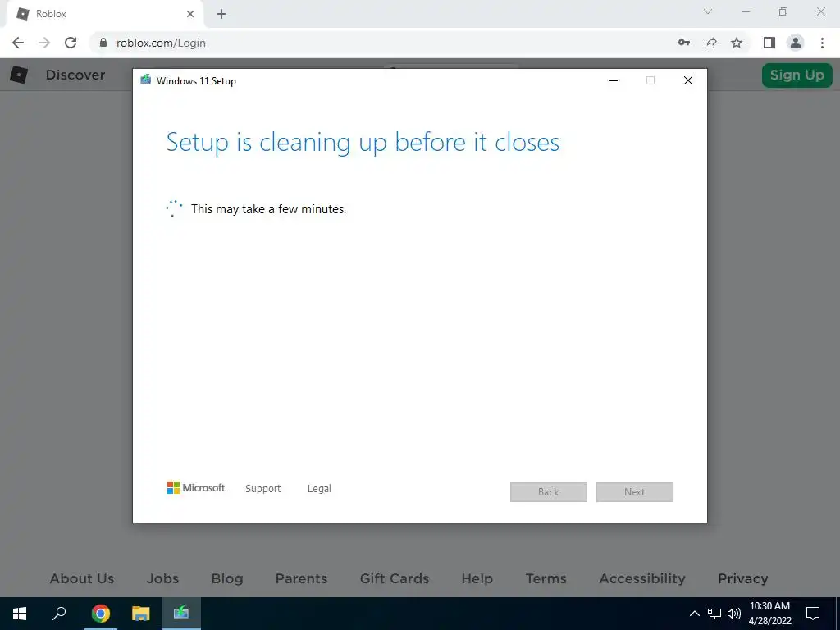Click the Windows Setup taskbar icon
Screen dimensions: 840x630
tap(181, 614)
